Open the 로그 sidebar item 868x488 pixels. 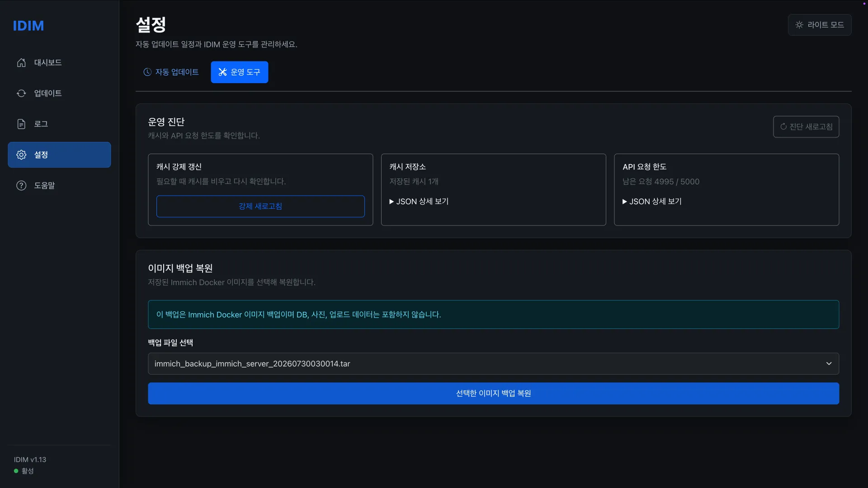[59, 124]
